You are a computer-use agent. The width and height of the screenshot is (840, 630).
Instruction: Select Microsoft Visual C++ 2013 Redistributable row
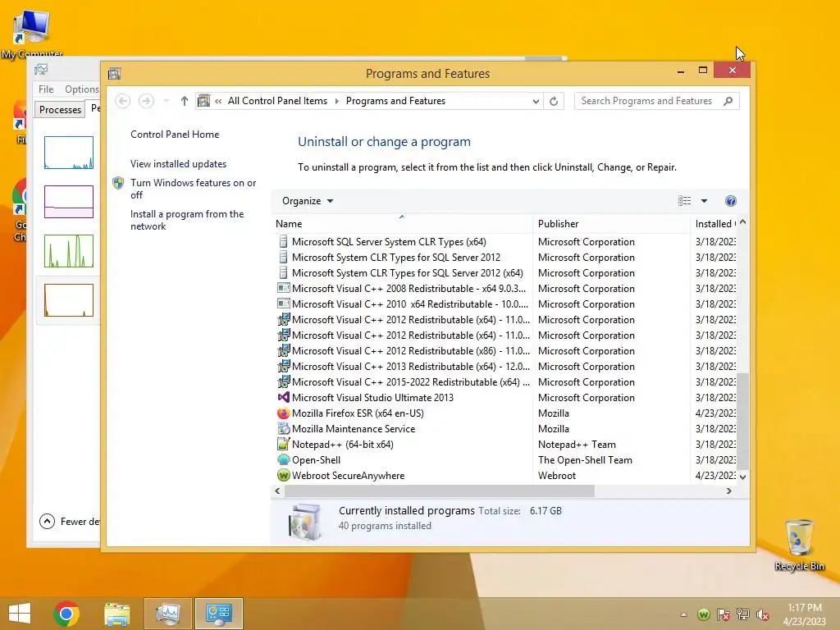point(506,367)
